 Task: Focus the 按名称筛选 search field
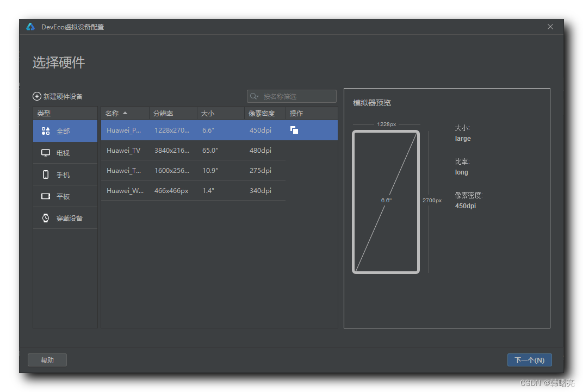pos(291,96)
